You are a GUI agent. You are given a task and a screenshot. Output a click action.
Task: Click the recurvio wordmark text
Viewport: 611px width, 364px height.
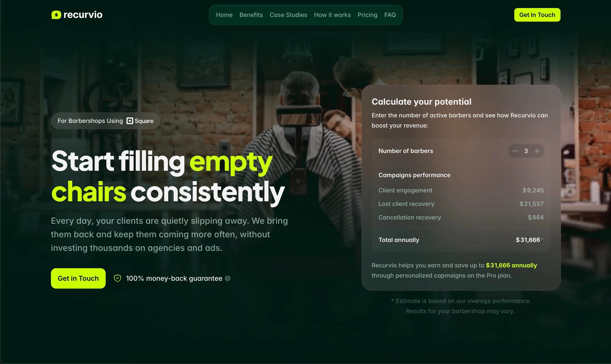(x=83, y=15)
